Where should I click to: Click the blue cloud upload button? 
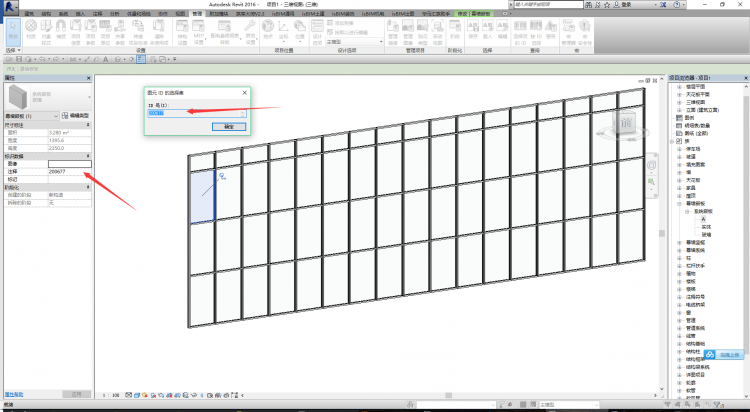[724, 355]
